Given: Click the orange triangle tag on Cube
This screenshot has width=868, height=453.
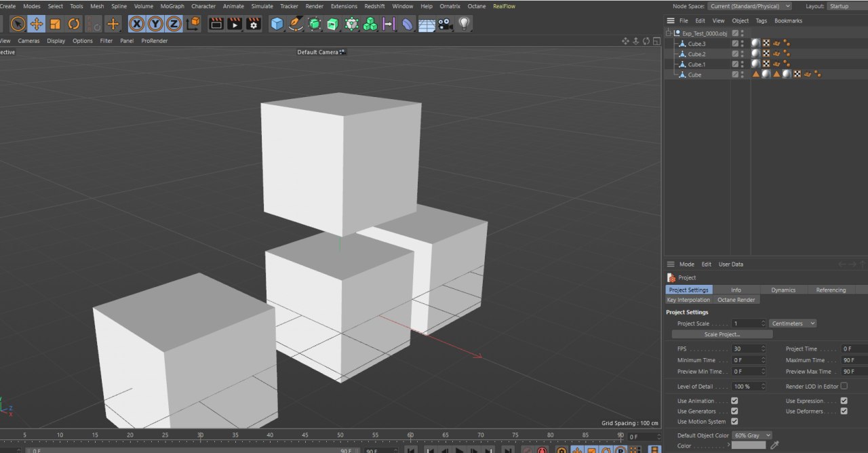Looking at the screenshot, I should [x=756, y=74].
